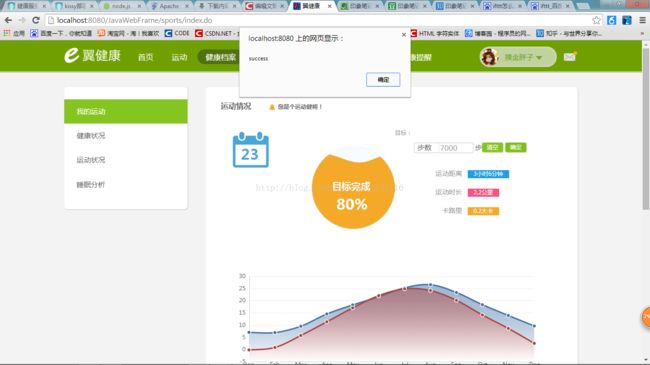
Task: Click the orange 卡路里 value badge
Action: click(x=483, y=211)
